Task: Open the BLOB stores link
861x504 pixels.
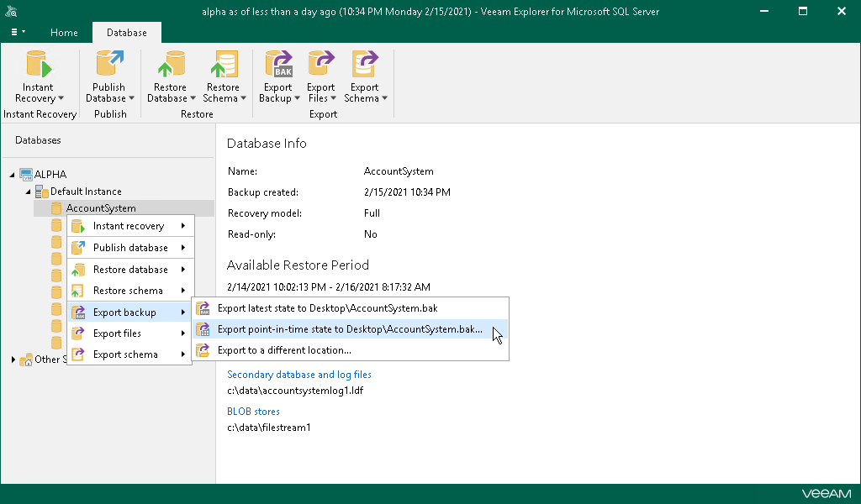Action: point(254,412)
